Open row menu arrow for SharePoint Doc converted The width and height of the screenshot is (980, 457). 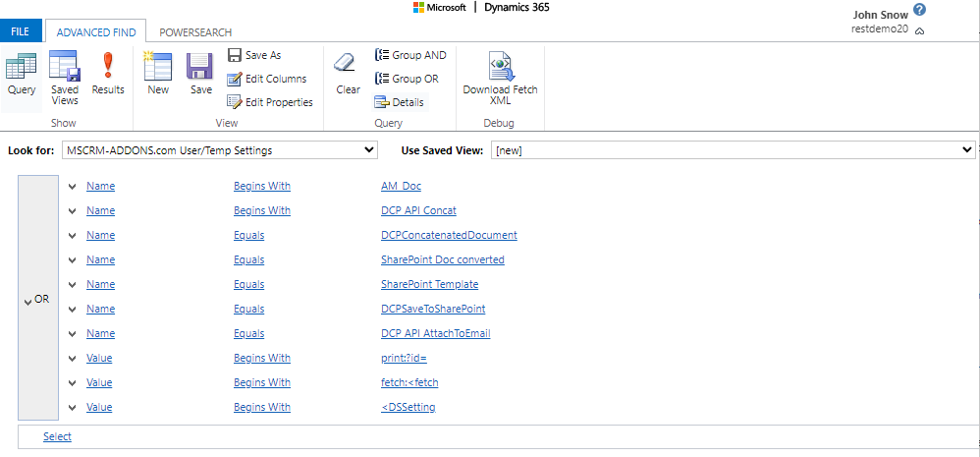pyautogui.click(x=73, y=259)
